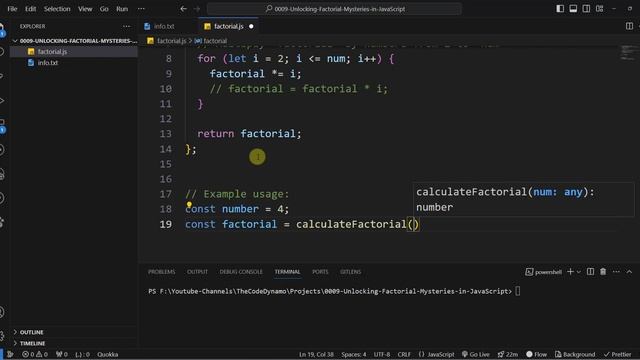Open the Selection menu
Screen dimensions: 640x360
click(57, 9)
